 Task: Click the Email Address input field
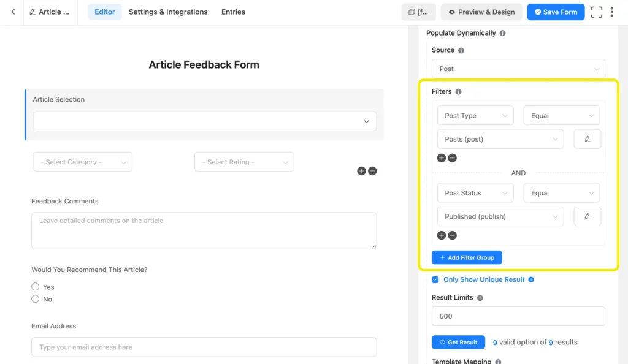(x=204, y=347)
